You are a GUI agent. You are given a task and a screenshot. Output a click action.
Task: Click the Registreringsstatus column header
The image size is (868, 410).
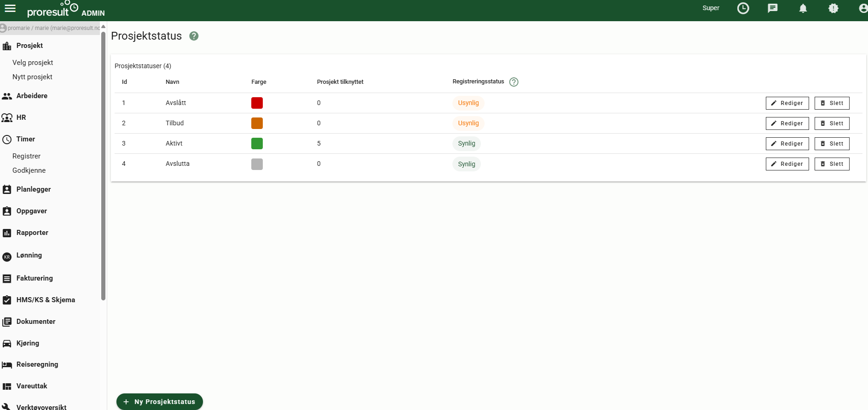478,82
